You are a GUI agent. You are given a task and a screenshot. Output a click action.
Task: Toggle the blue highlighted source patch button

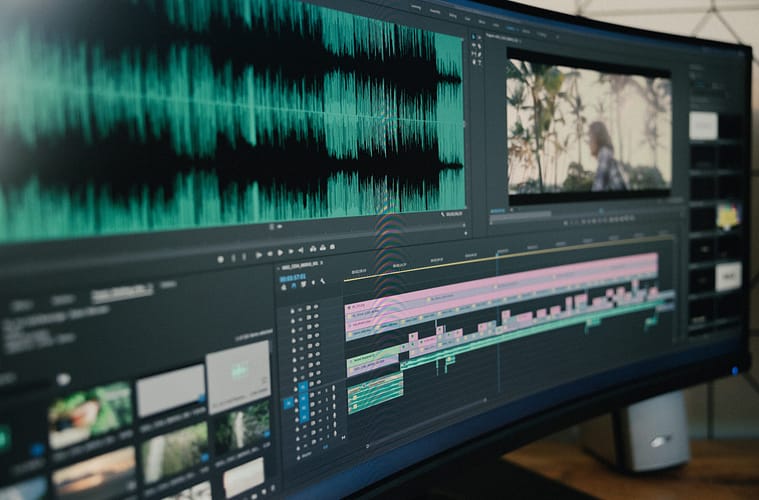(288, 403)
